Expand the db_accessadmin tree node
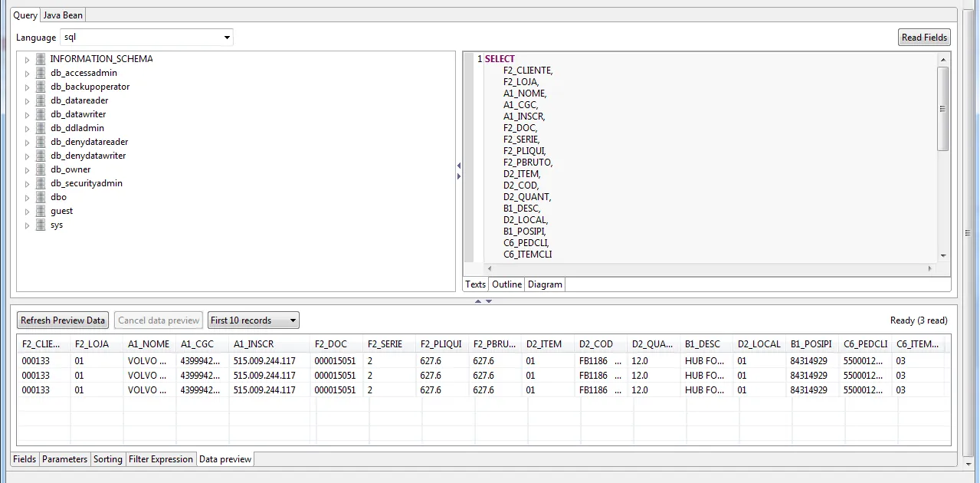 (x=27, y=74)
